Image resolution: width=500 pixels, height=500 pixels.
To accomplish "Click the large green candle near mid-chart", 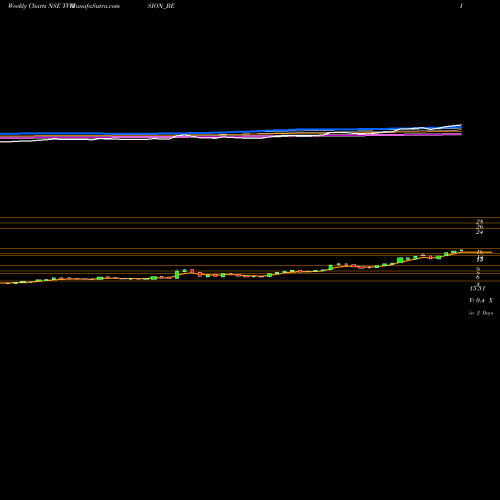I will coord(177,275).
